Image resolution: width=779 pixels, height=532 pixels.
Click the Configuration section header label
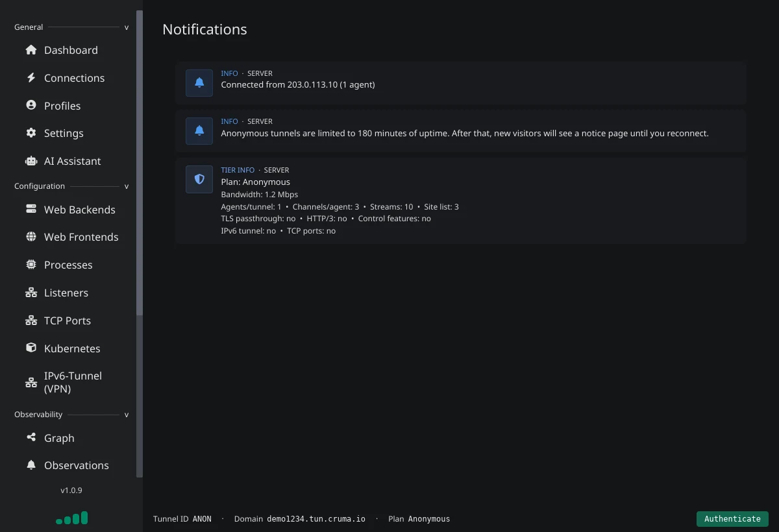[x=40, y=186]
